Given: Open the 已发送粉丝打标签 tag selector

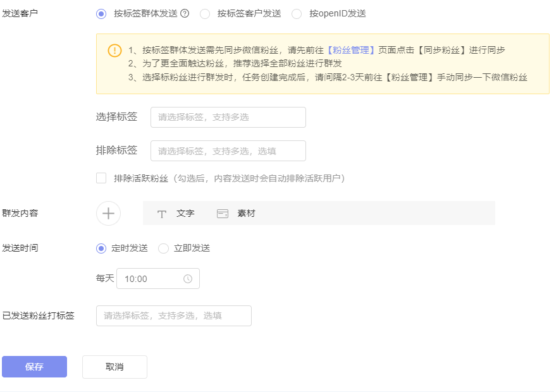Looking at the screenshot, I should click(x=174, y=315).
